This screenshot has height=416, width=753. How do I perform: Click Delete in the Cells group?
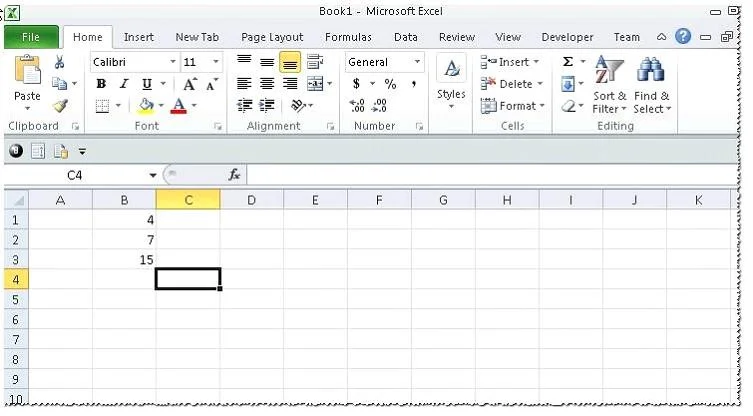coord(511,84)
